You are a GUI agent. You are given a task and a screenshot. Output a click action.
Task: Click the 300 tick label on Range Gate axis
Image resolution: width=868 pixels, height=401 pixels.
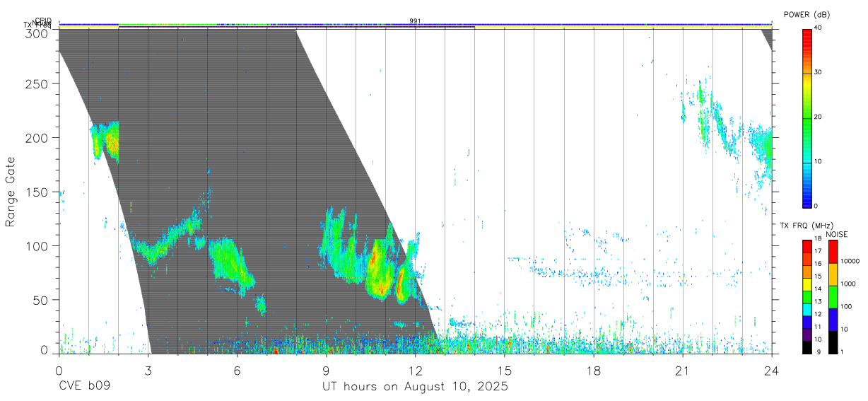tap(37, 33)
